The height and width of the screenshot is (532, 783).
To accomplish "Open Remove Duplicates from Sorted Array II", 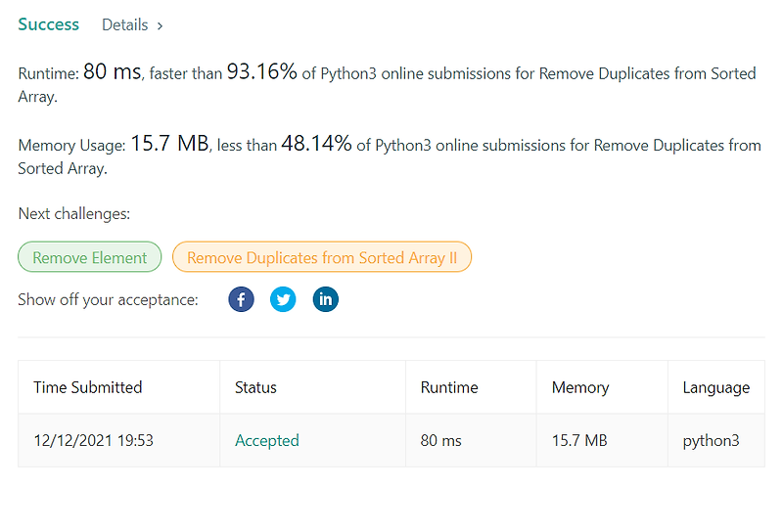I will pyautogui.click(x=322, y=257).
